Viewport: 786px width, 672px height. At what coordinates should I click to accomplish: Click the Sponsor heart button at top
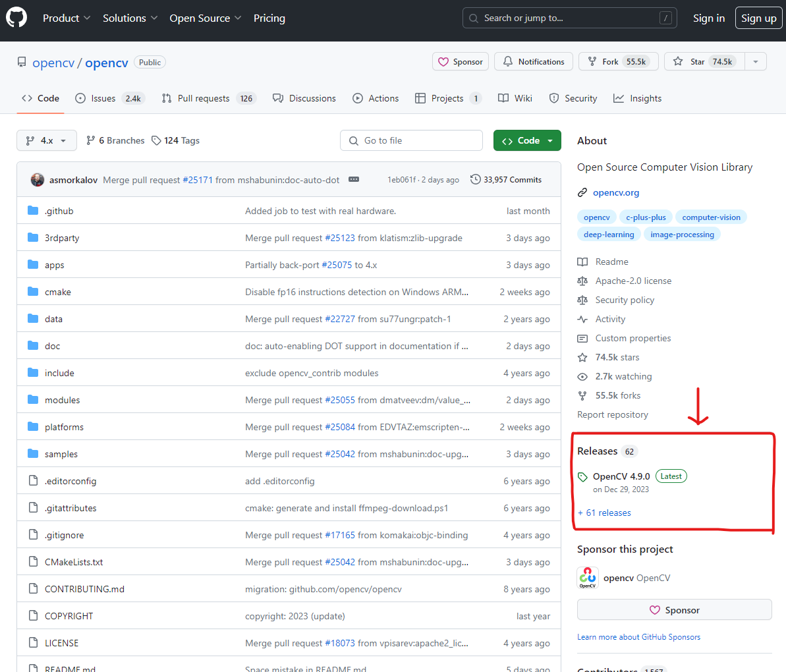tap(460, 62)
